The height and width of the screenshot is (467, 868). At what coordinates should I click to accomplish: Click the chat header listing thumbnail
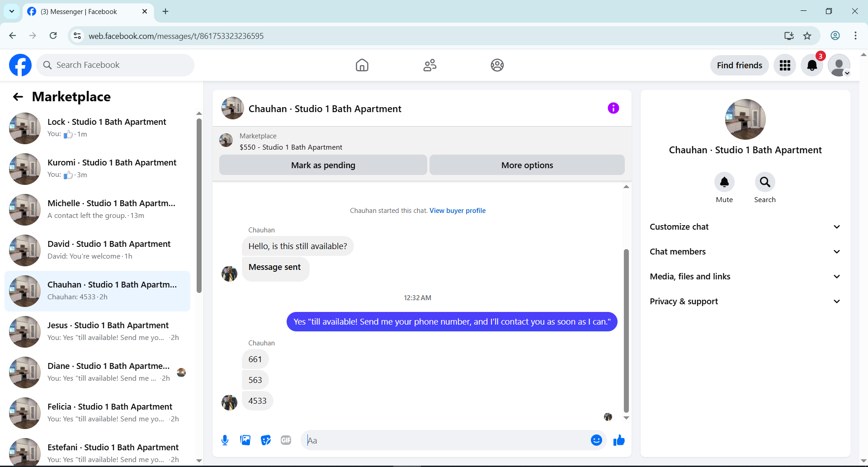click(233, 108)
